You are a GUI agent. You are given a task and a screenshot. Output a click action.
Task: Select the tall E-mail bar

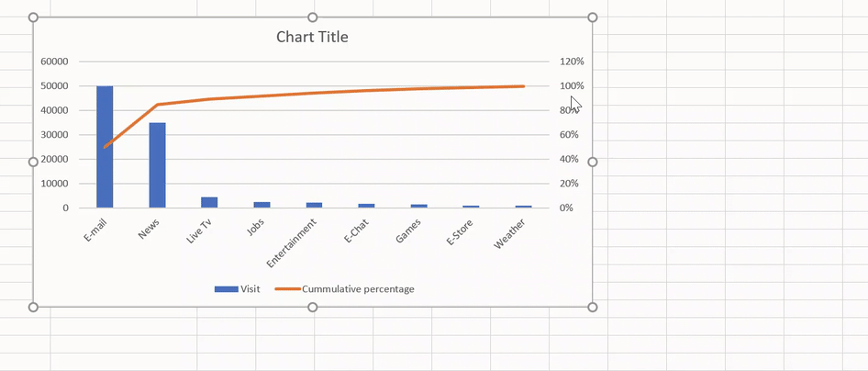(x=105, y=147)
